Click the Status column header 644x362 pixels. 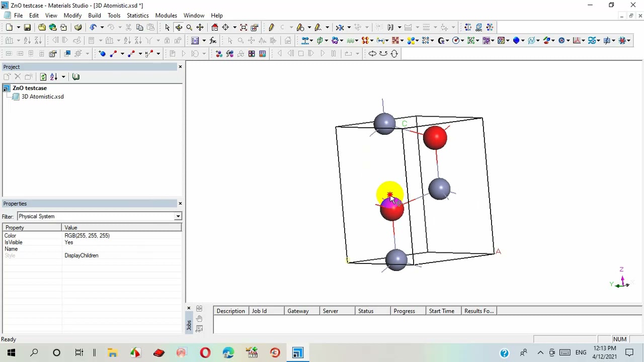tap(373, 311)
